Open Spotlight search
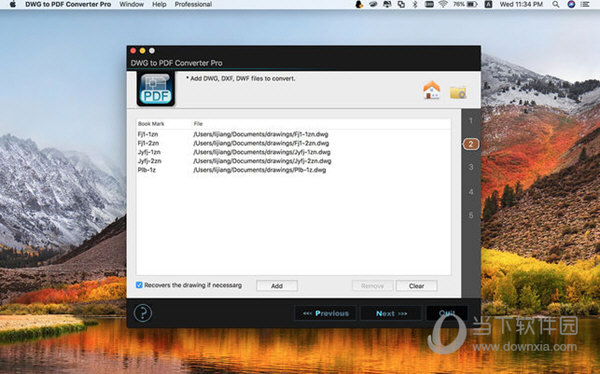The image size is (600, 374). click(556, 4)
